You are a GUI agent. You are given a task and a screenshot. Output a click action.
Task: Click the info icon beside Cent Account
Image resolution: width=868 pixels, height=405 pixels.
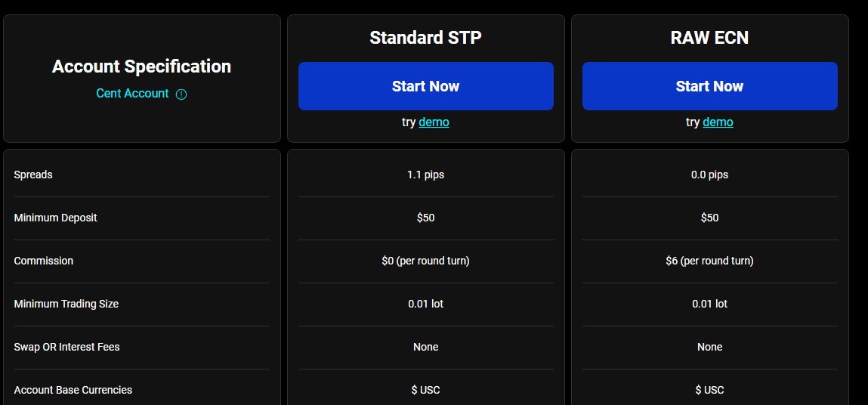(181, 94)
